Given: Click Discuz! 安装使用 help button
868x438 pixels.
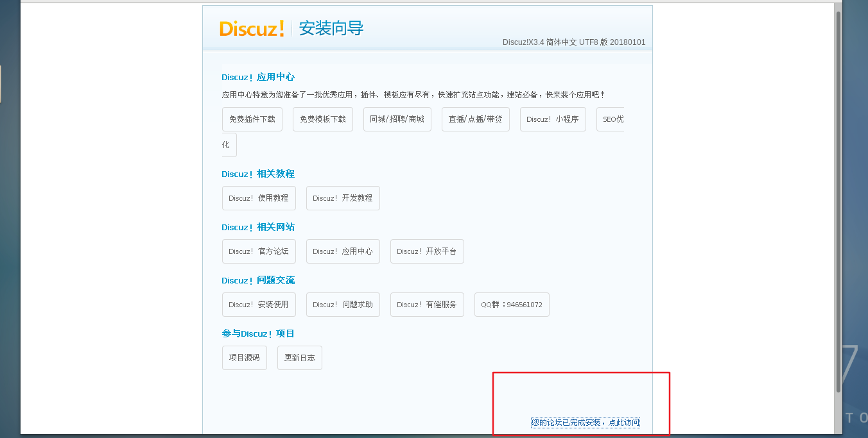Looking at the screenshot, I should point(259,305).
